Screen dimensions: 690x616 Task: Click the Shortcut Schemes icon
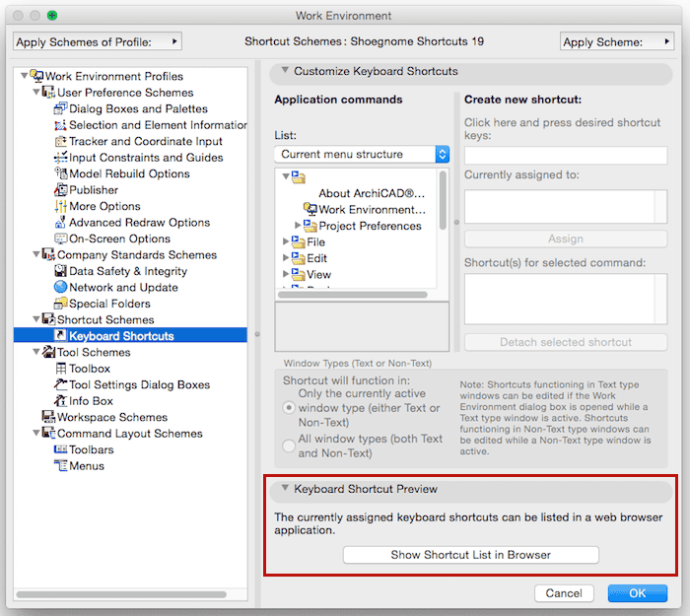pyautogui.click(x=48, y=319)
